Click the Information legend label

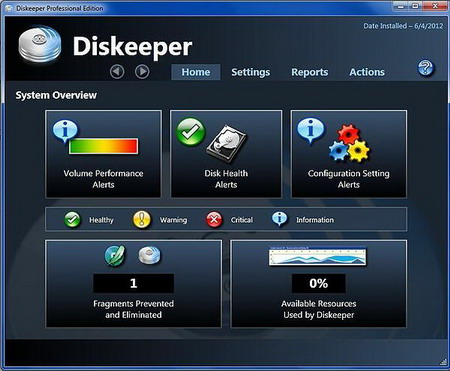[x=315, y=220]
